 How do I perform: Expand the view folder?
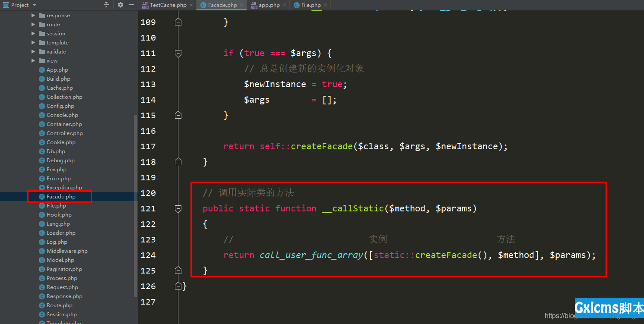click(x=33, y=61)
